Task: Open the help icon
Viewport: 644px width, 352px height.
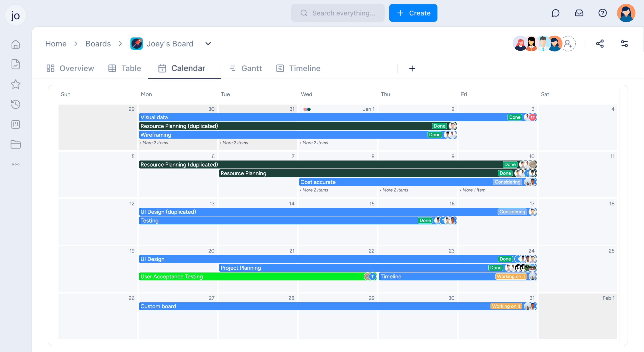Action: pos(603,13)
